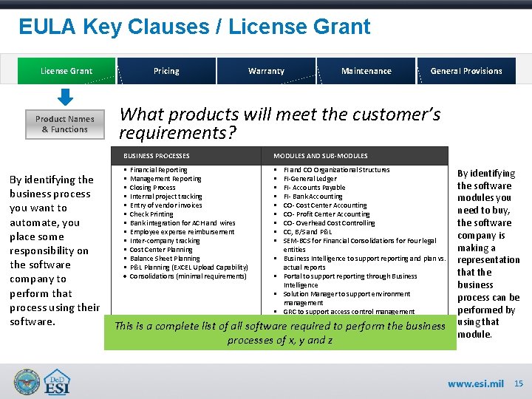Select the CC, B/S and P&L item
The height and width of the screenshot is (399, 532).
pyautogui.click(x=307, y=232)
